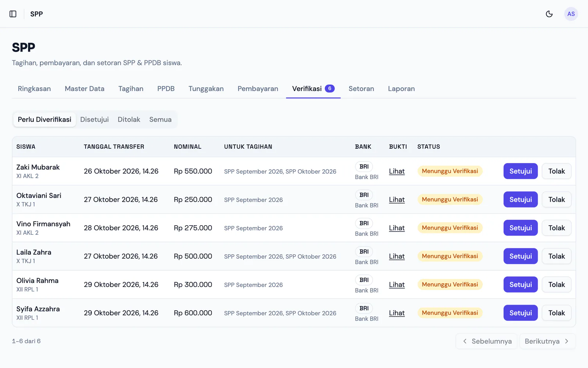
Task: Click the Verifikasi count badge 6
Action: point(330,88)
